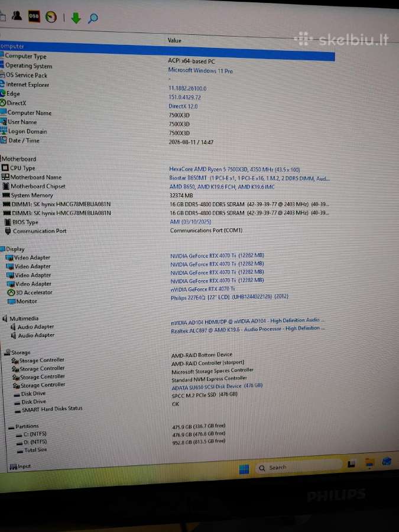This screenshot has height=532, width=399.
Task: Click the Monitor row icon
Action: coord(12,301)
